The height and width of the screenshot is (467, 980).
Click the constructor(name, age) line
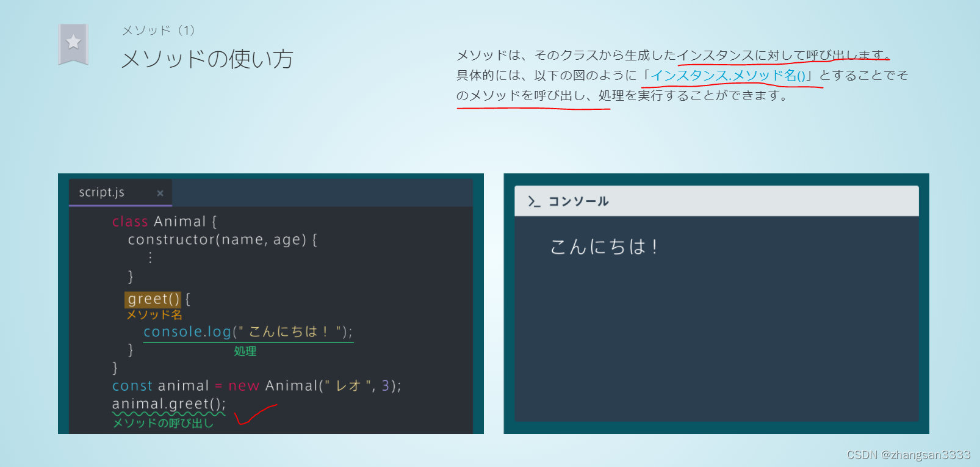click(x=223, y=240)
